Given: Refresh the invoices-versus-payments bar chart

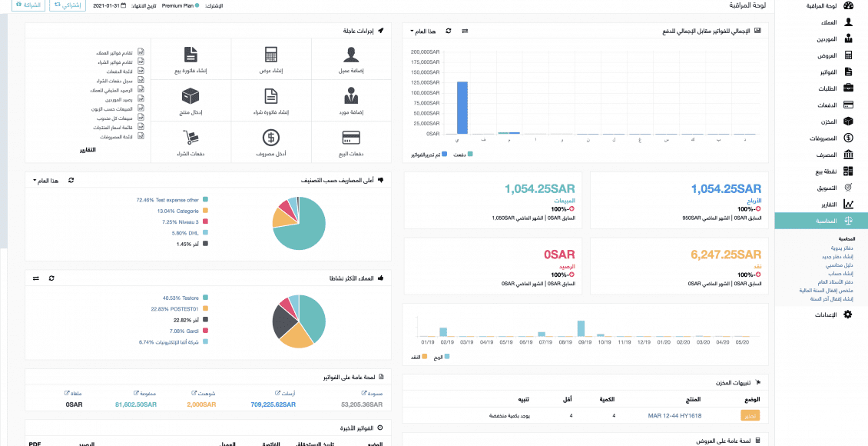Looking at the screenshot, I should [x=449, y=31].
